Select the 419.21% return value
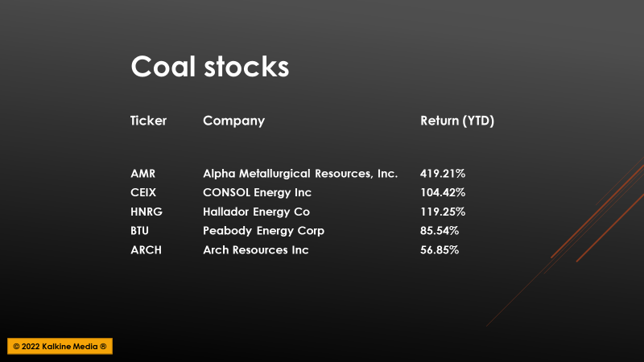 (x=443, y=174)
